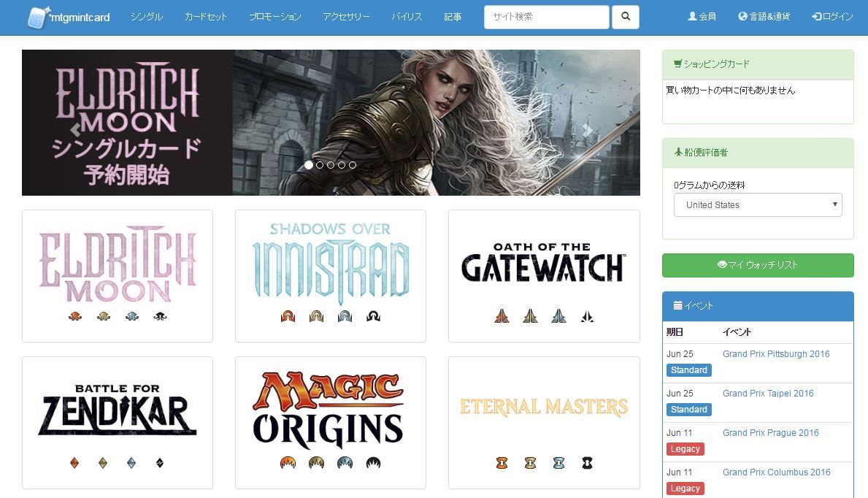The height and width of the screenshot is (498, 868).
Task: Click Eldritch Moon black common set symbol
Action: (161, 316)
